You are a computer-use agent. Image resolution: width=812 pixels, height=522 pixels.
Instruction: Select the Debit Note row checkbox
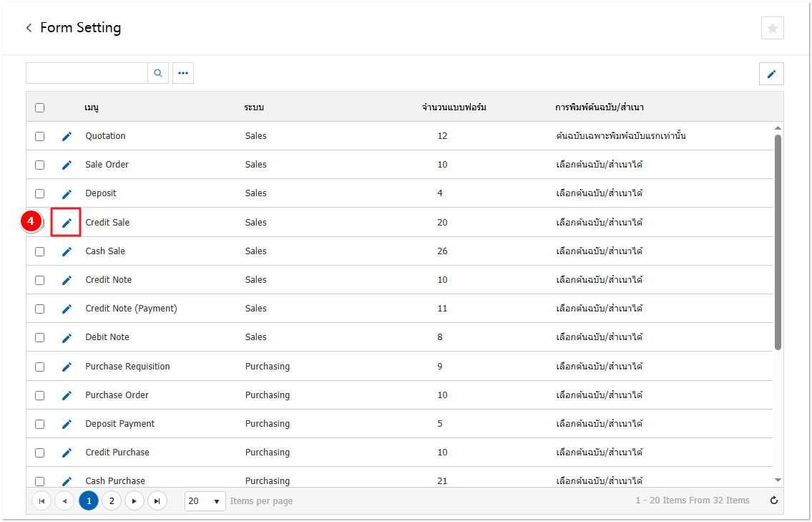coord(40,337)
